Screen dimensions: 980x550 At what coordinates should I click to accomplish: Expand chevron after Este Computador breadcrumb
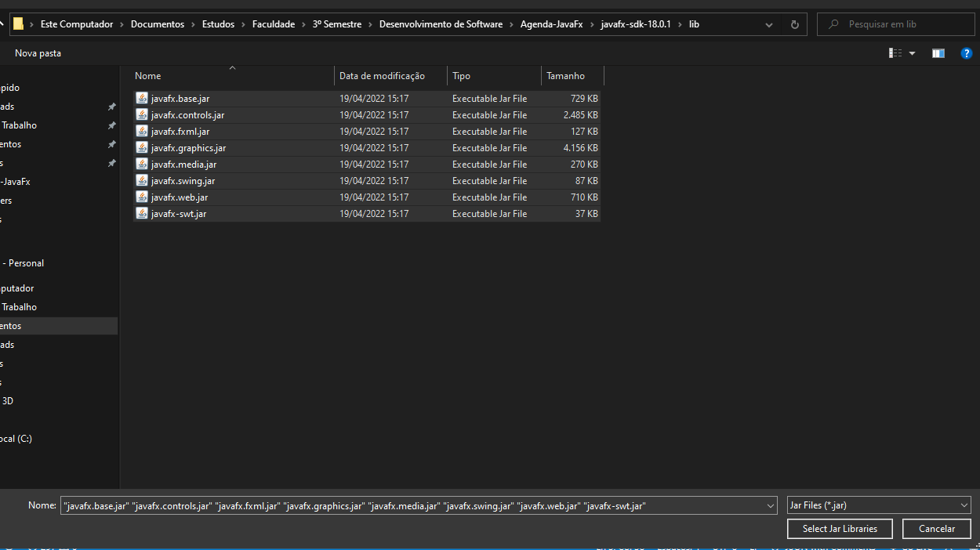pyautogui.click(x=122, y=24)
